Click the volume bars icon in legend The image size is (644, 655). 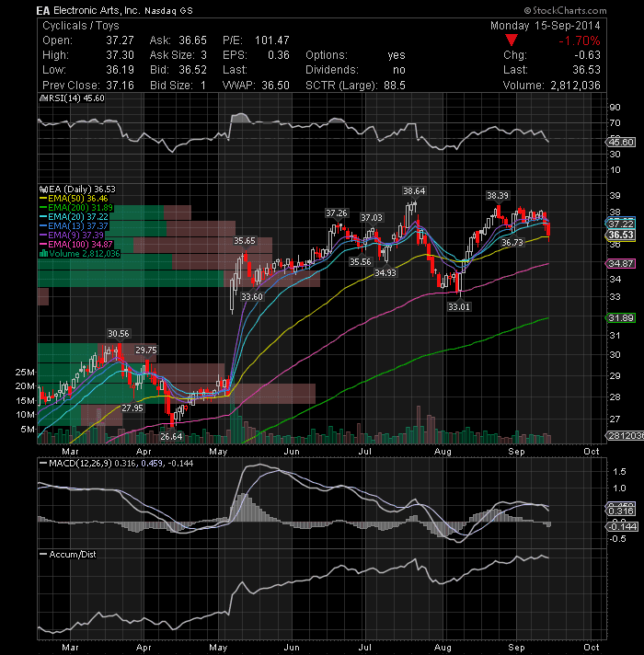[x=43, y=254]
